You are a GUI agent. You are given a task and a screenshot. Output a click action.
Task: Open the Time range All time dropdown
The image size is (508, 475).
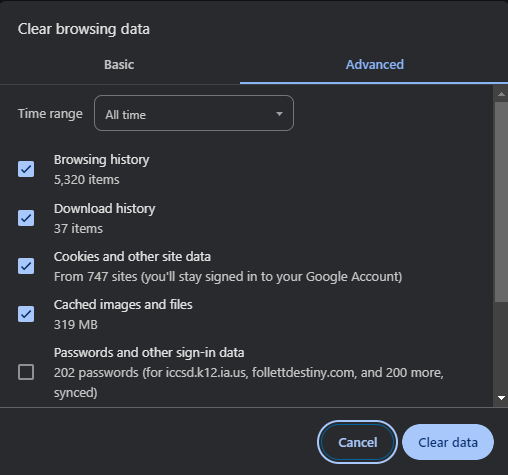click(194, 113)
